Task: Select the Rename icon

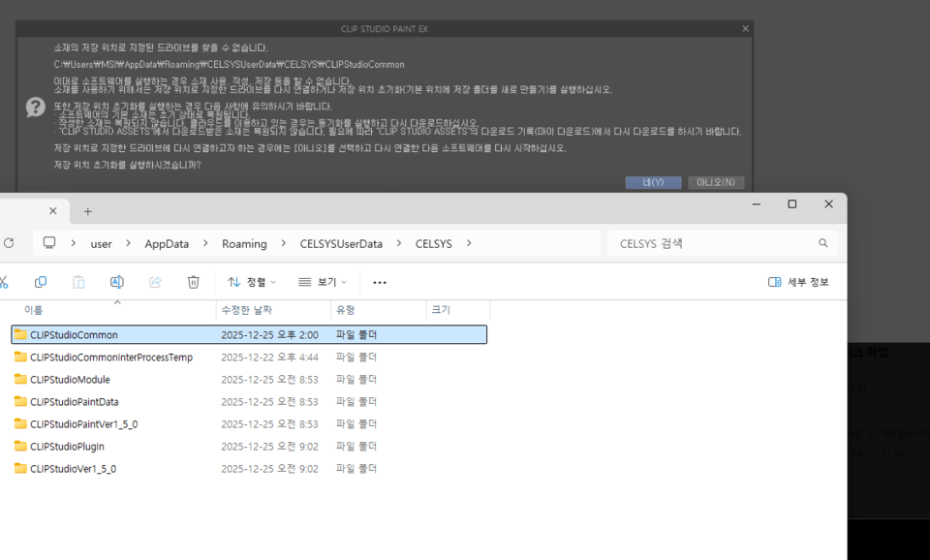Action: coord(116,281)
